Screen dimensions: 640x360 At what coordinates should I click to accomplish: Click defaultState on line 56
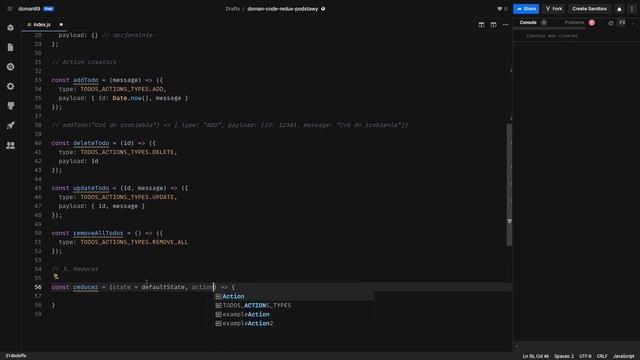163,287
